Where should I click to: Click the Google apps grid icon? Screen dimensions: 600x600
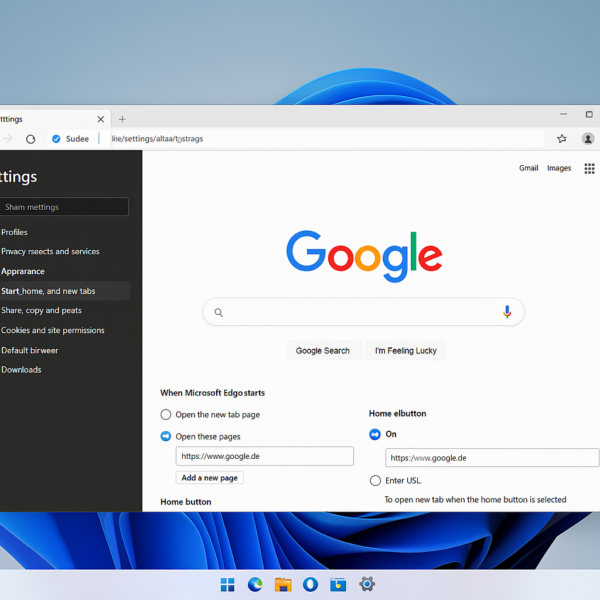point(589,168)
